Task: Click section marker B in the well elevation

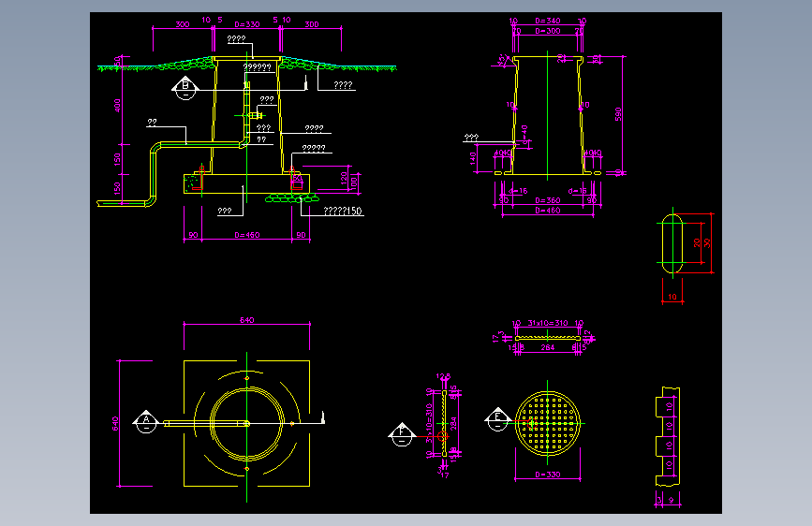Action: click(x=185, y=88)
